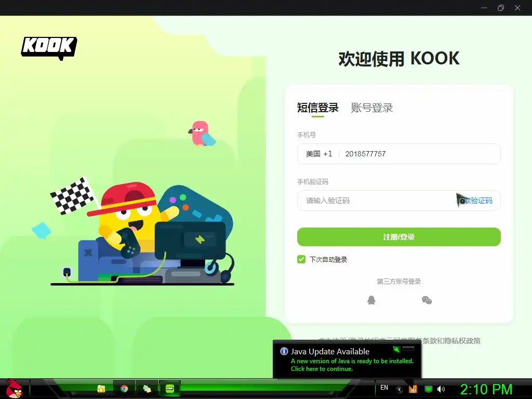
Task: Open Chrome from the taskbar
Action: tap(124, 389)
